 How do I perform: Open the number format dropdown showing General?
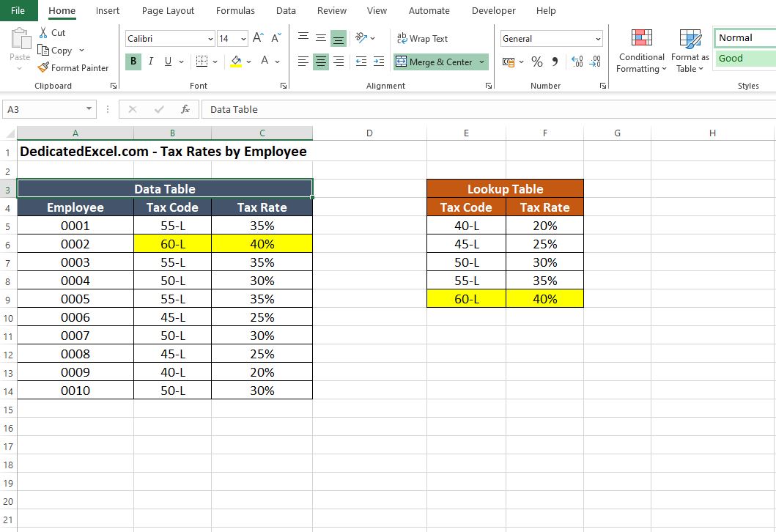pyautogui.click(x=551, y=37)
